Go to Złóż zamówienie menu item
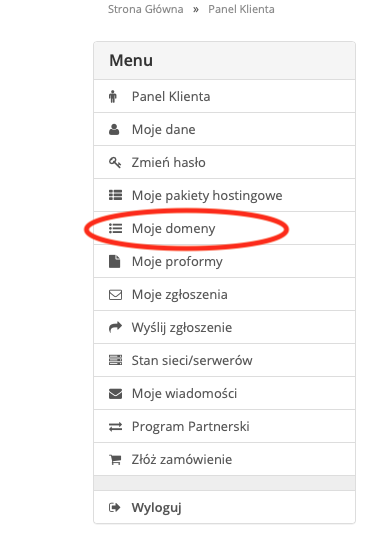This screenshot has width=374, height=542. pos(224,459)
